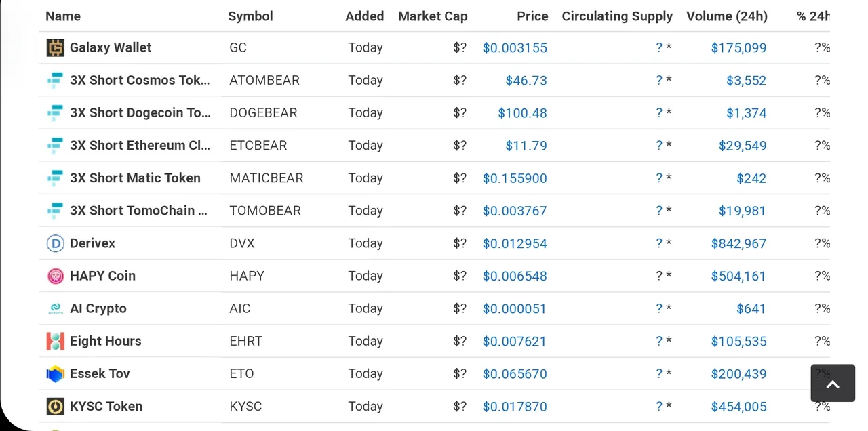Click Essek Tov price $0.065670
Screen dimensions: 868x431
[x=515, y=374]
